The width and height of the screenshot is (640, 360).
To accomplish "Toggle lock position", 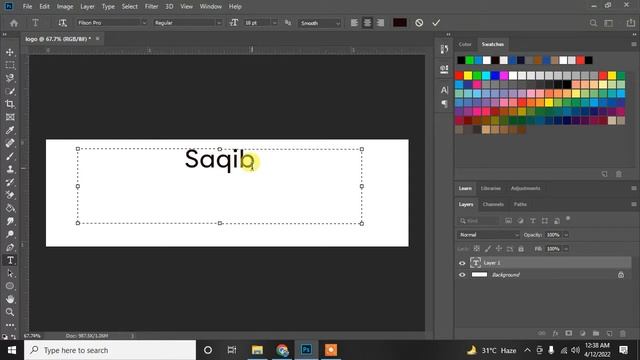I will [499, 249].
